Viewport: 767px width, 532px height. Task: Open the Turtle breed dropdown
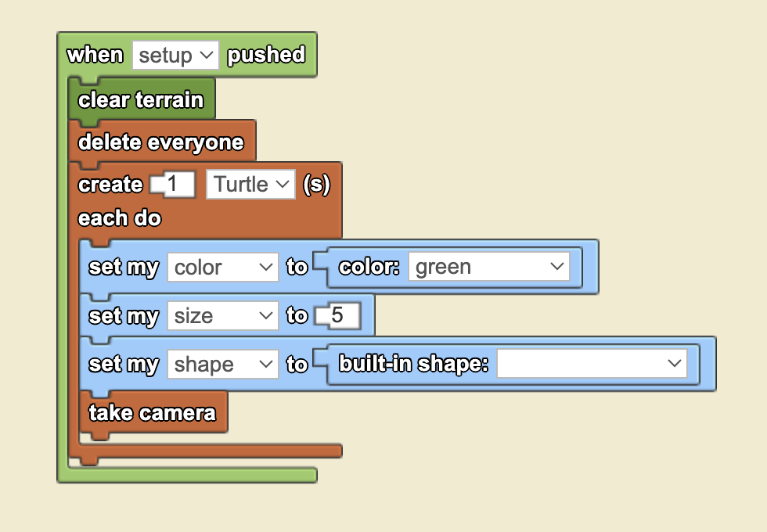tap(250, 185)
